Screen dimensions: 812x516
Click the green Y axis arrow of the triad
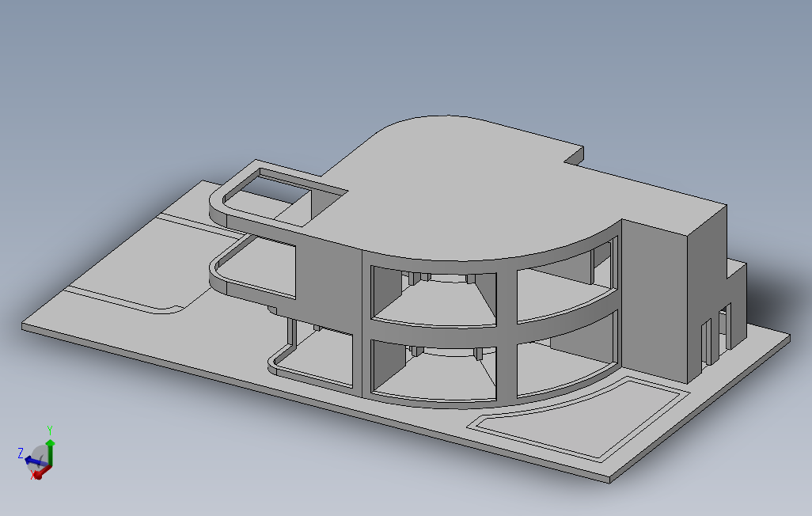tap(50, 452)
